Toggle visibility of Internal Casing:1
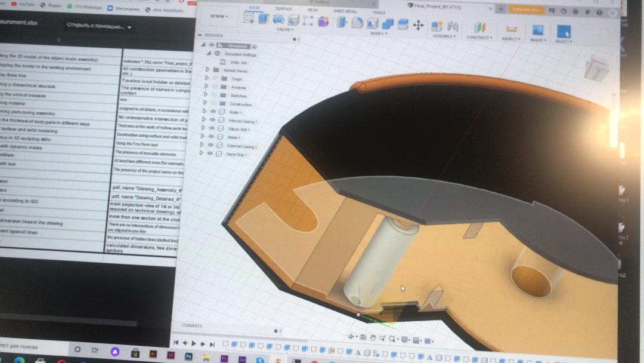644x363 pixels. (212, 120)
